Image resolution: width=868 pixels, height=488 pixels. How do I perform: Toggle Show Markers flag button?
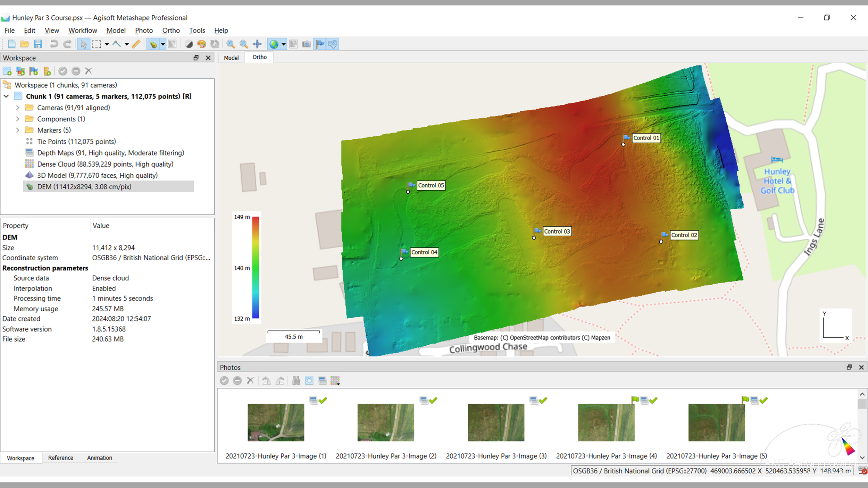point(320,44)
